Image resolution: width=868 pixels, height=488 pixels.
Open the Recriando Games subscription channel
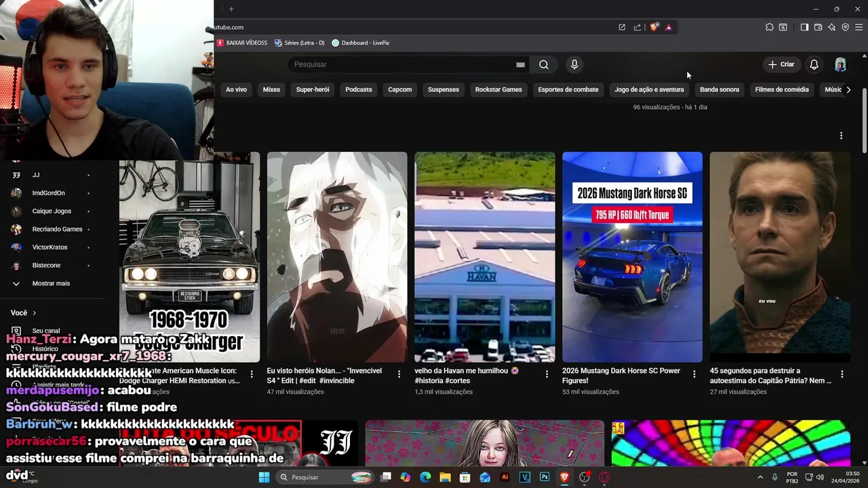coord(57,229)
